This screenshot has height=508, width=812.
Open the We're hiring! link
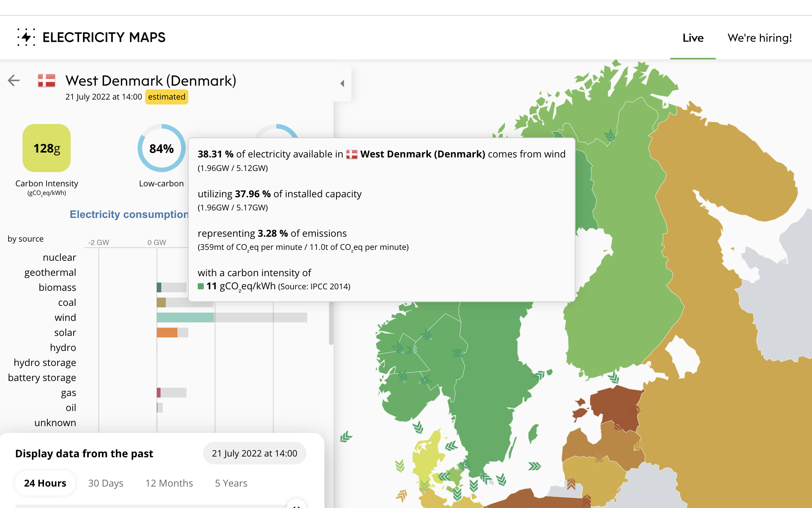tap(759, 38)
